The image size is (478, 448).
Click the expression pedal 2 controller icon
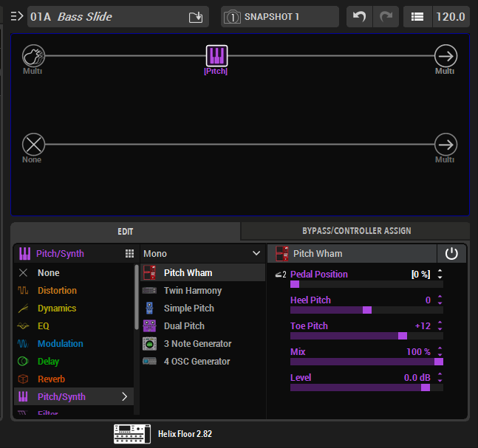click(x=281, y=275)
